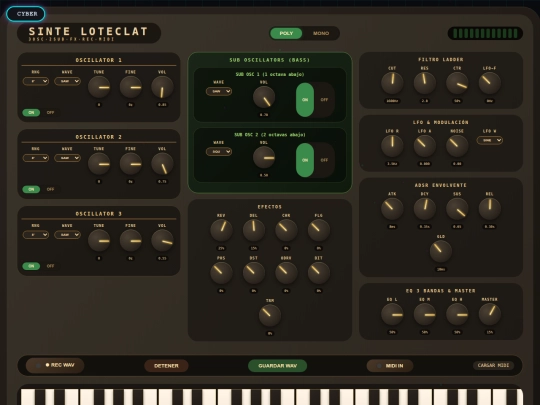This screenshot has width=540, height=405.
Task: Click the Oscillator 1 VOL knob
Action: pyautogui.click(x=162, y=87)
